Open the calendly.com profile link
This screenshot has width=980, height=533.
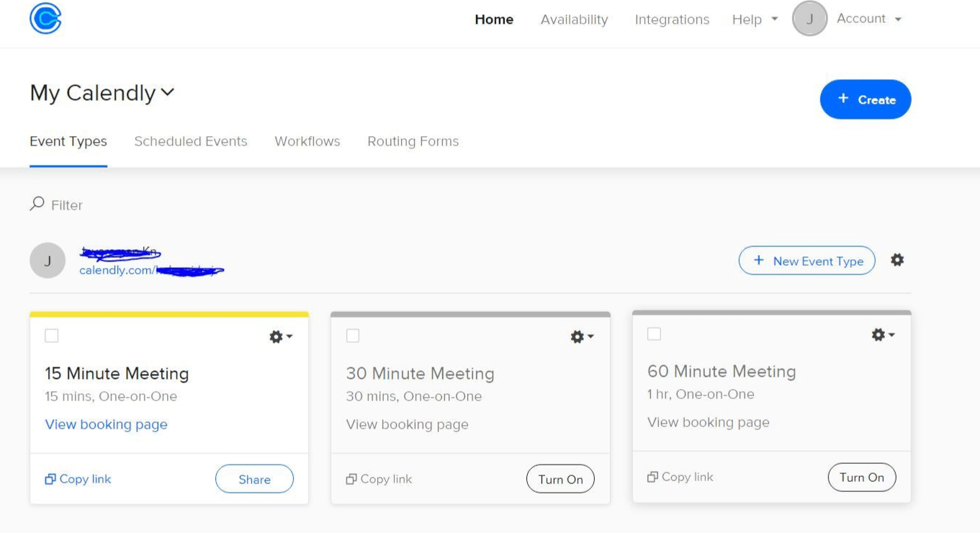tap(151, 270)
